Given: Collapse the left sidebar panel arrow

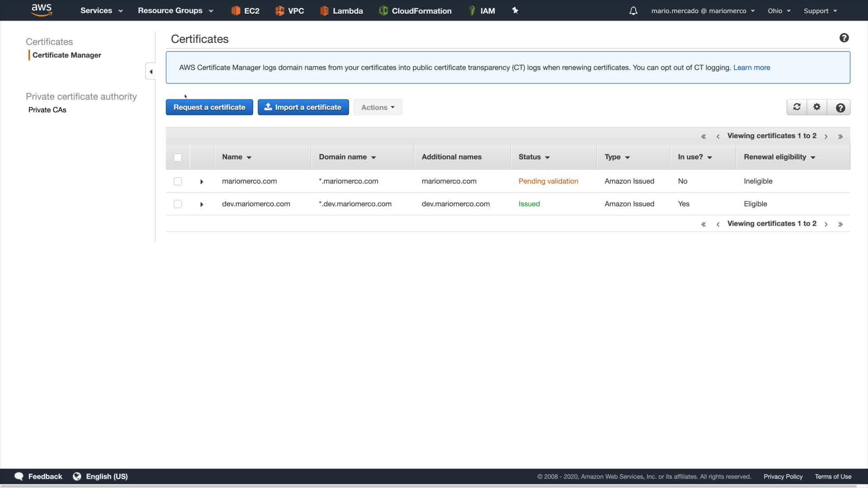Looking at the screenshot, I should [x=151, y=72].
